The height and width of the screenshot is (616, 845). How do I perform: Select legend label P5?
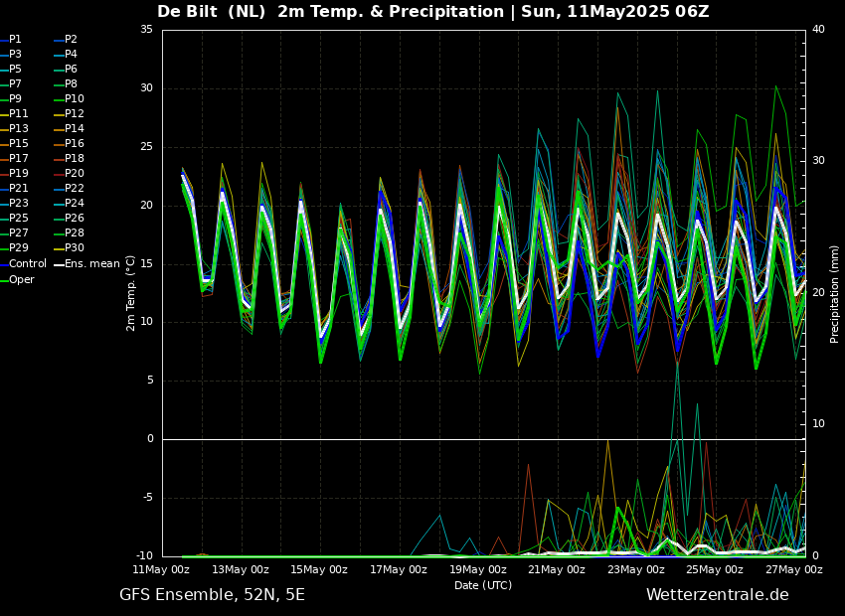coord(15,69)
